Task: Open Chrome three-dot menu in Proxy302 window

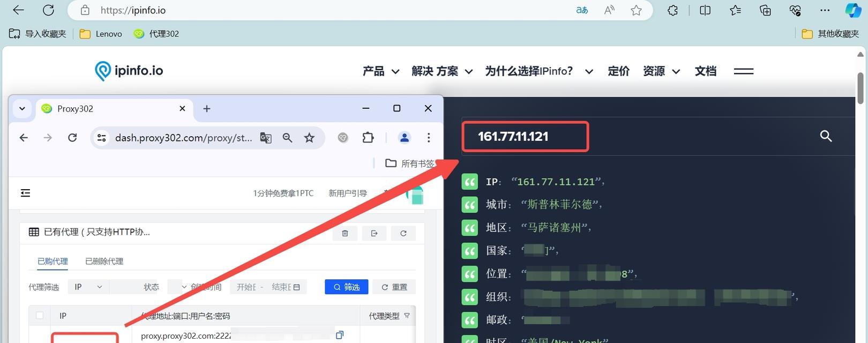Action: click(x=429, y=138)
